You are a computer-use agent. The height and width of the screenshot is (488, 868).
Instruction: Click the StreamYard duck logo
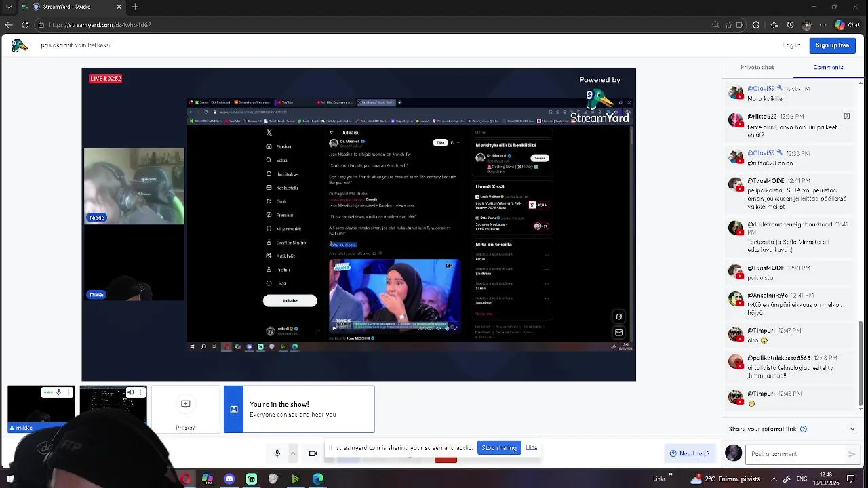(19, 45)
